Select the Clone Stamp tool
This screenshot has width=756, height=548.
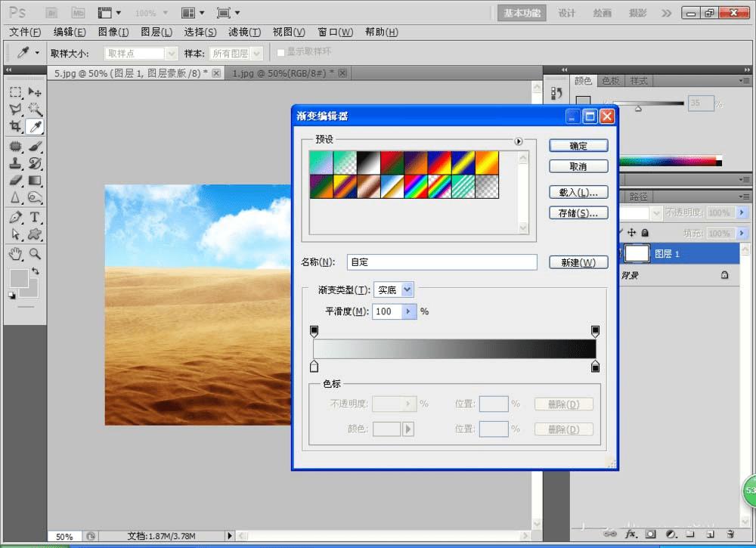(x=15, y=163)
